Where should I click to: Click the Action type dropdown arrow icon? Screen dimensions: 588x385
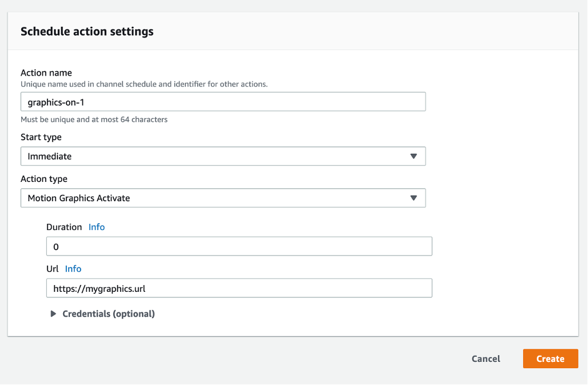[414, 197]
